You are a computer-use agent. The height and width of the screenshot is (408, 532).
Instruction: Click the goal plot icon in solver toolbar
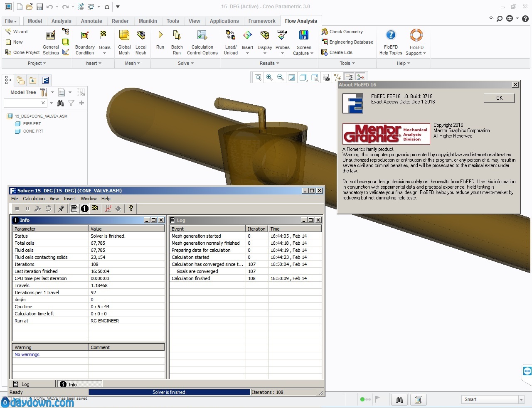tap(108, 209)
